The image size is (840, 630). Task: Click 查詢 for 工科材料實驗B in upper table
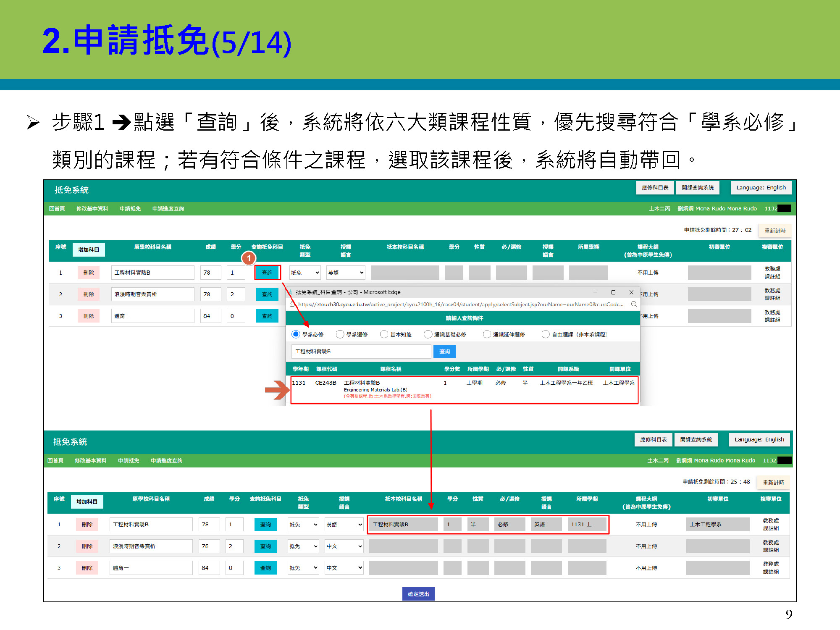(267, 273)
